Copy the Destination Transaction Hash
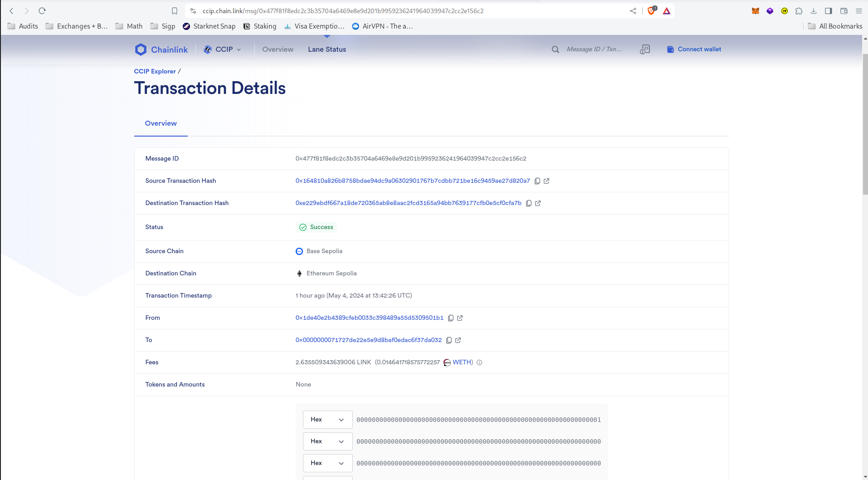Screen dimensions: 868x480 pyautogui.click(x=529, y=203)
